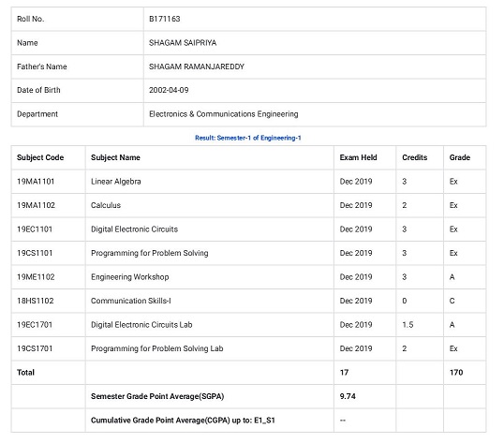Click the Credits column header
This screenshot has width=504, height=443.
click(414, 157)
